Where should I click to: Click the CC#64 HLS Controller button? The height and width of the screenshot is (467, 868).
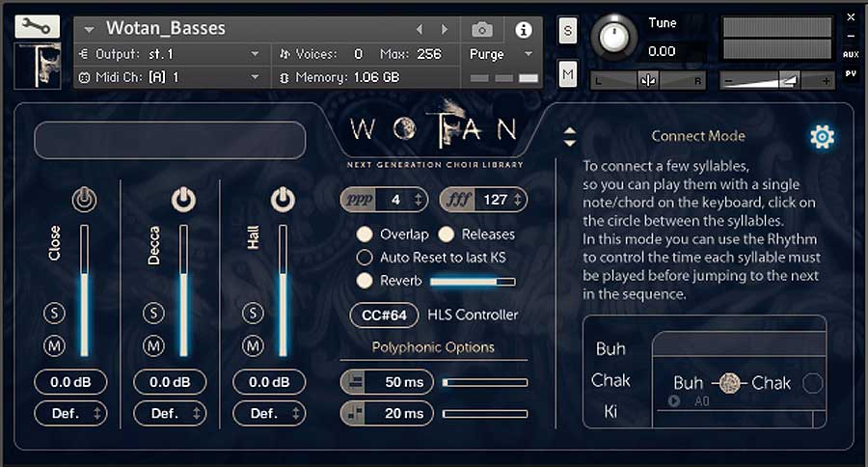[x=384, y=316]
